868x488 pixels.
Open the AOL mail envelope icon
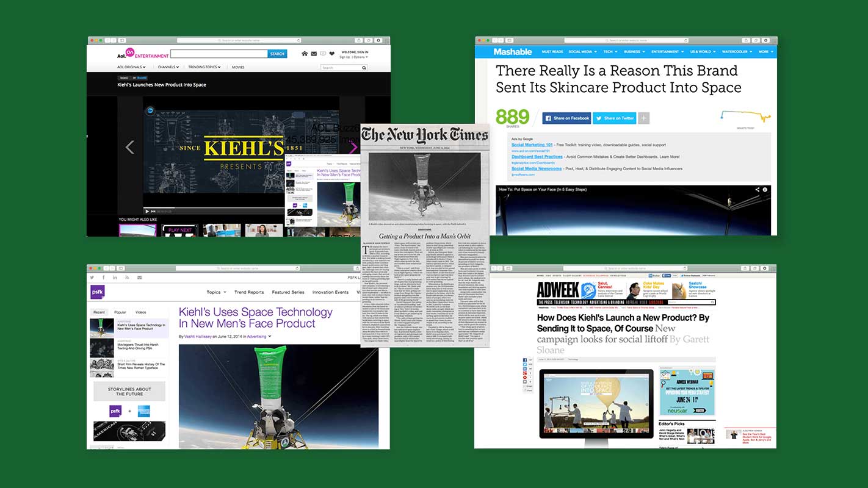(x=314, y=54)
